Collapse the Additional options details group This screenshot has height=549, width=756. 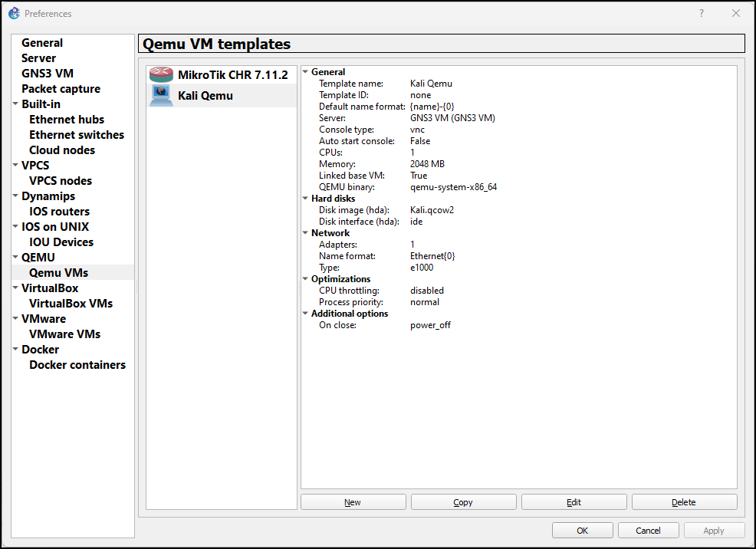pyautogui.click(x=305, y=314)
